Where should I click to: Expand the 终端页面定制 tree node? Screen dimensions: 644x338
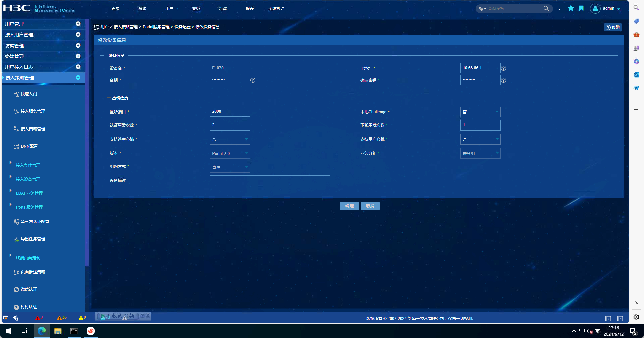(x=10, y=255)
